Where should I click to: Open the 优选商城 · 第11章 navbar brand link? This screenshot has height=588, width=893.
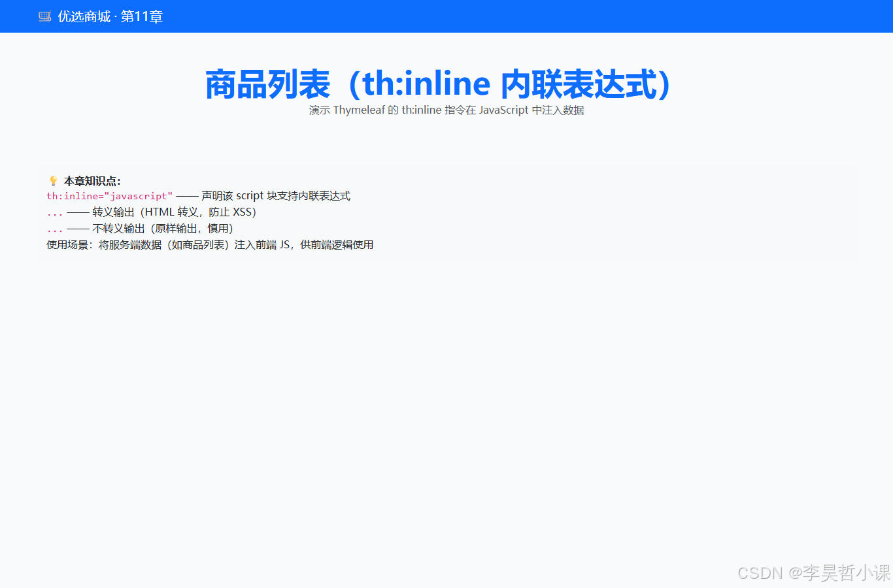(x=101, y=16)
